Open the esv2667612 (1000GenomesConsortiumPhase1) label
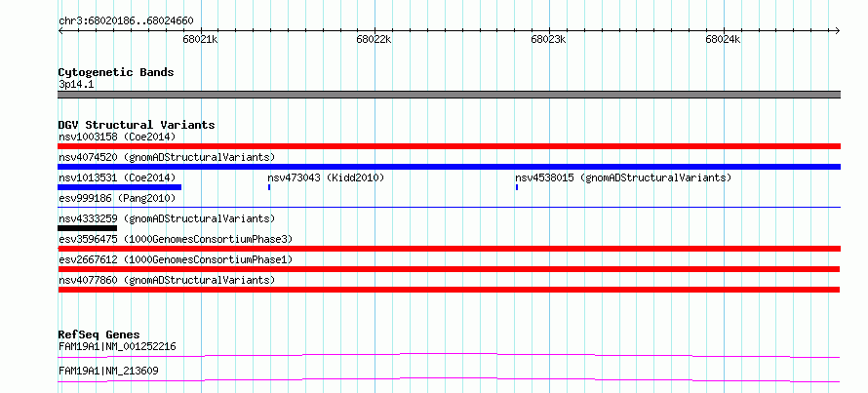Image resolution: width=868 pixels, height=393 pixels. point(176,259)
